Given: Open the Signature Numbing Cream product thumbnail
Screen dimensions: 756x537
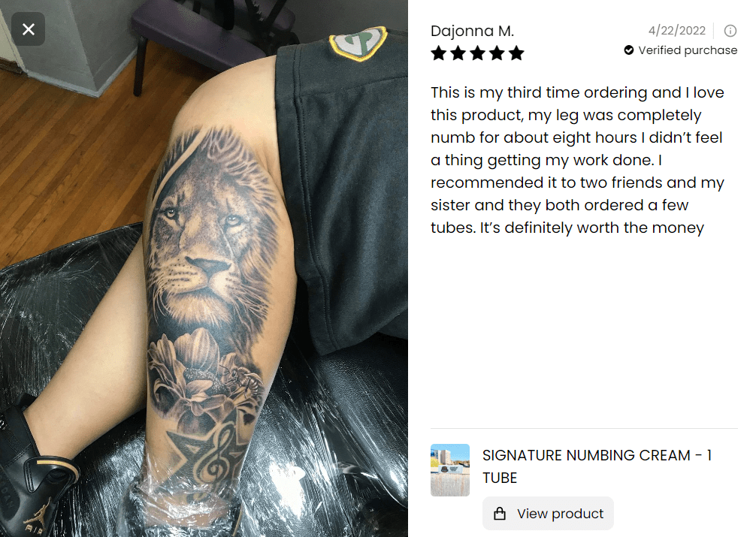Looking at the screenshot, I should 450,470.
